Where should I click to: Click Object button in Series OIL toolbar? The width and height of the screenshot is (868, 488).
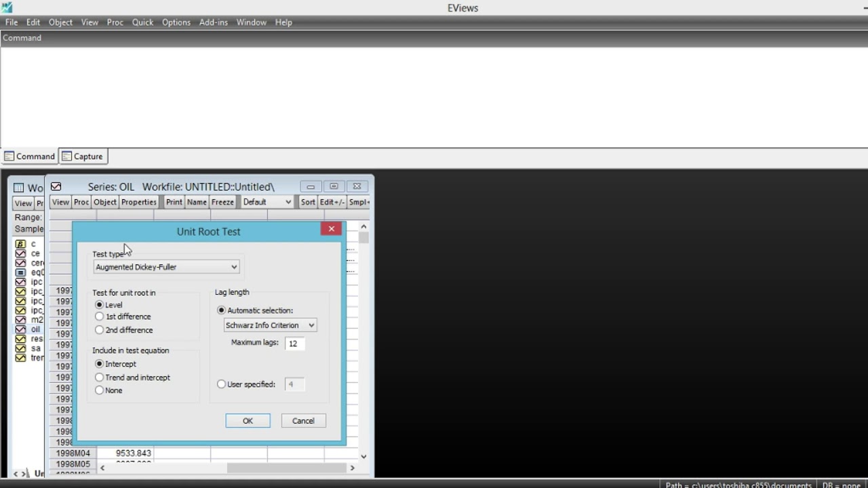click(105, 202)
